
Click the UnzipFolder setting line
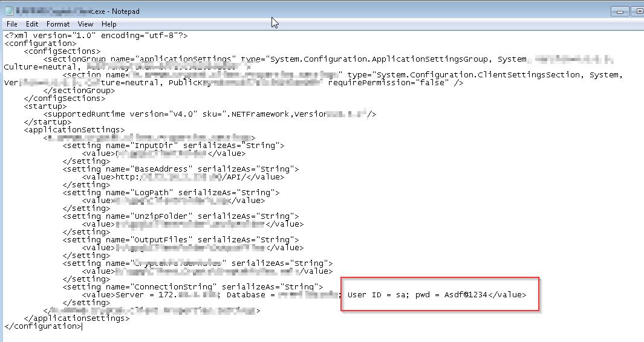181,216
